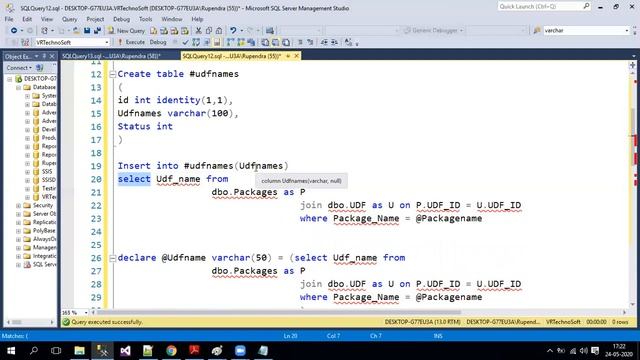Close the SQLQuery12.sql tab
The image size is (640, 360).
296,56
